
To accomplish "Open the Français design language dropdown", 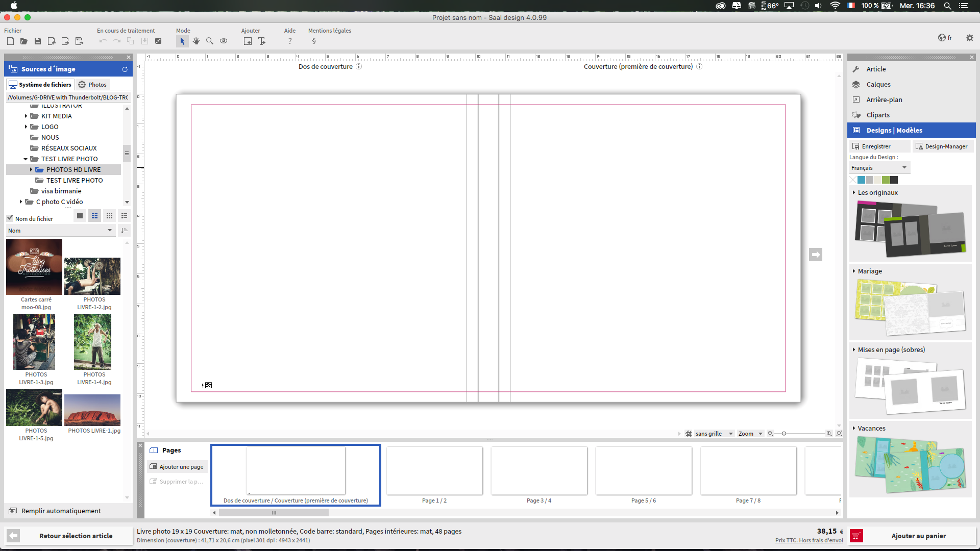I will tap(879, 168).
